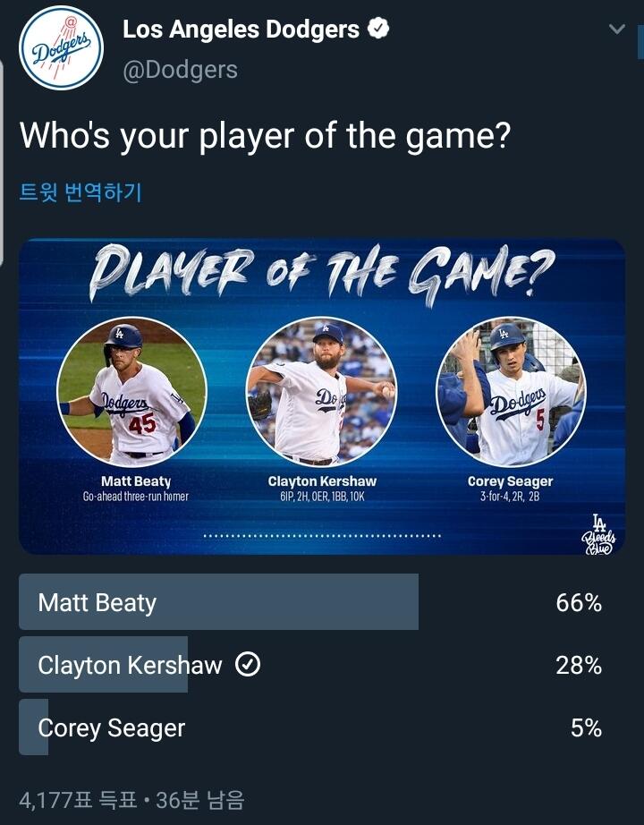The height and width of the screenshot is (825, 644).
Task: Click the 5% result percentage
Action: click(x=586, y=728)
